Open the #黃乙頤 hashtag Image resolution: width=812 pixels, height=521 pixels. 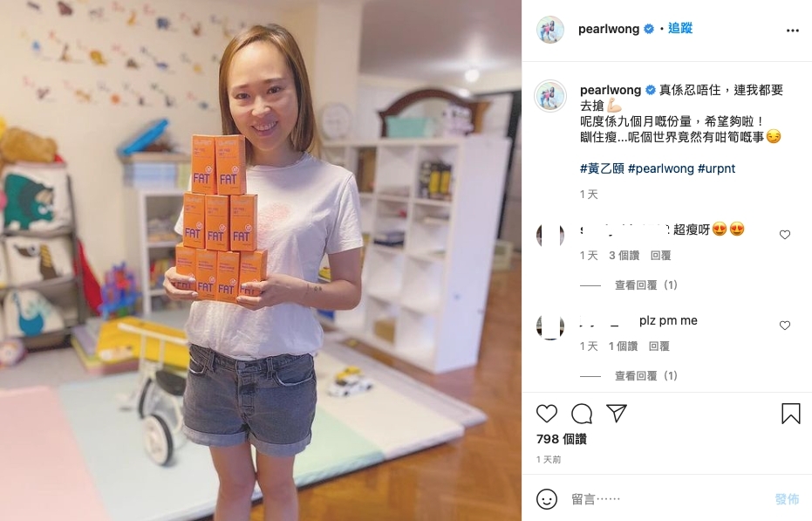[x=602, y=168]
